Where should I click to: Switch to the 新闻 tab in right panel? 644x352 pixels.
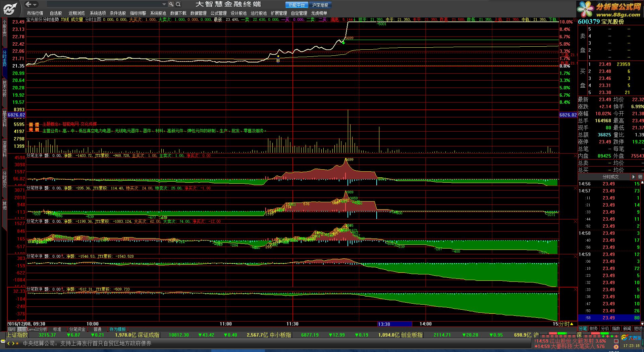(627, 328)
